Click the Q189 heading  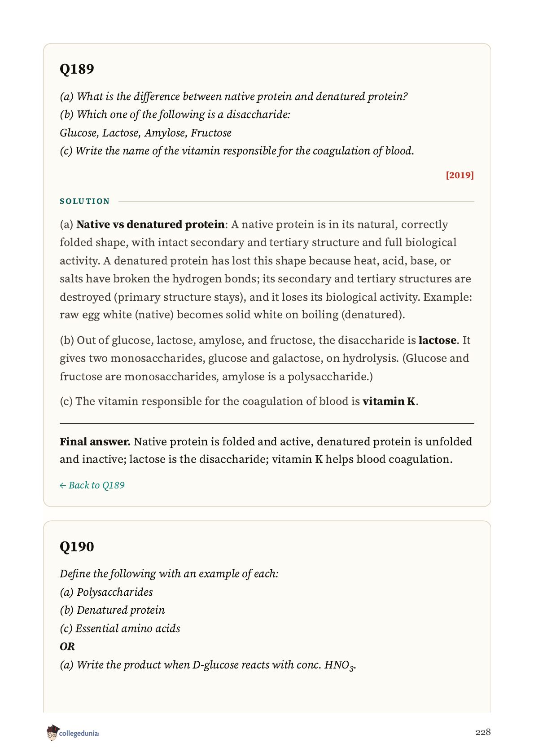[77, 69]
